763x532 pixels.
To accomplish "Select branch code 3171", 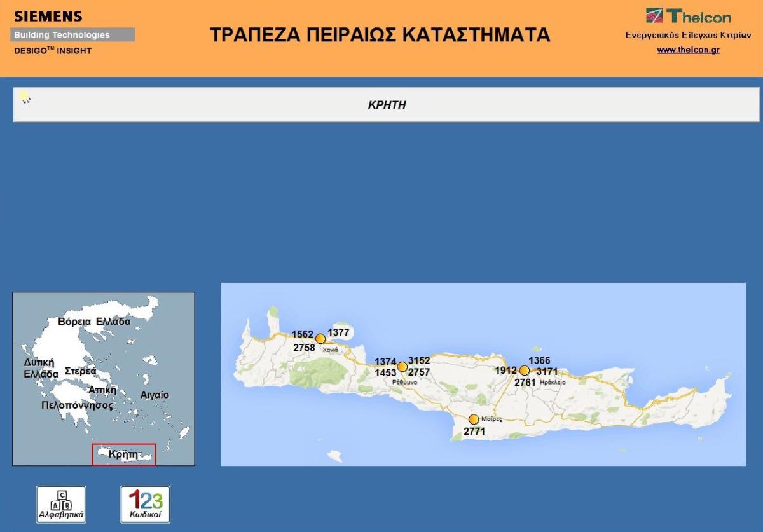I will [x=547, y=371].
